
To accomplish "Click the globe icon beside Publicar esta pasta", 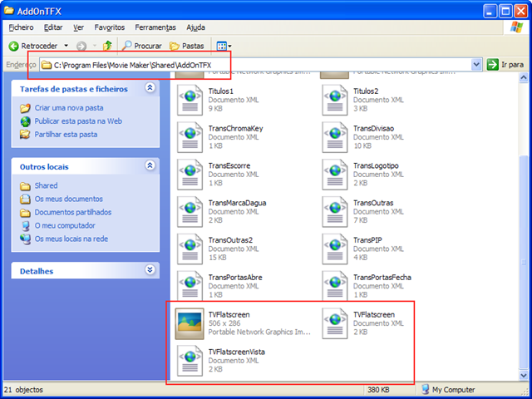I will point(25,121).
